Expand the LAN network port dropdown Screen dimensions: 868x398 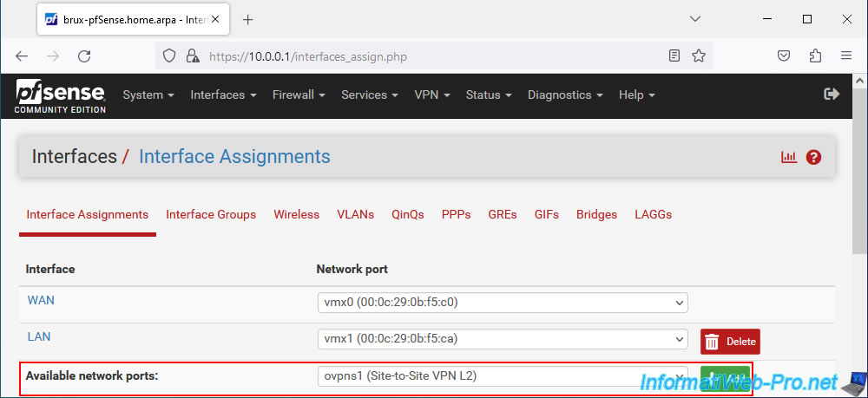[503, 339]
